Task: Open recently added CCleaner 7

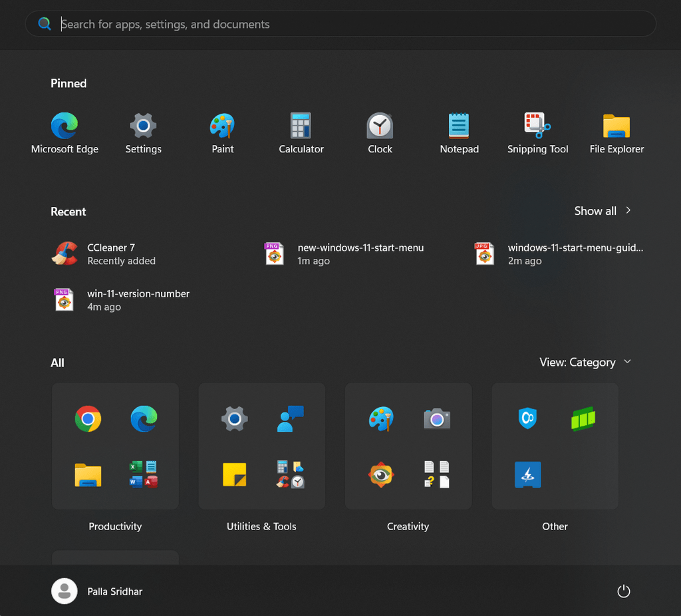Action: tap(104, 253)
